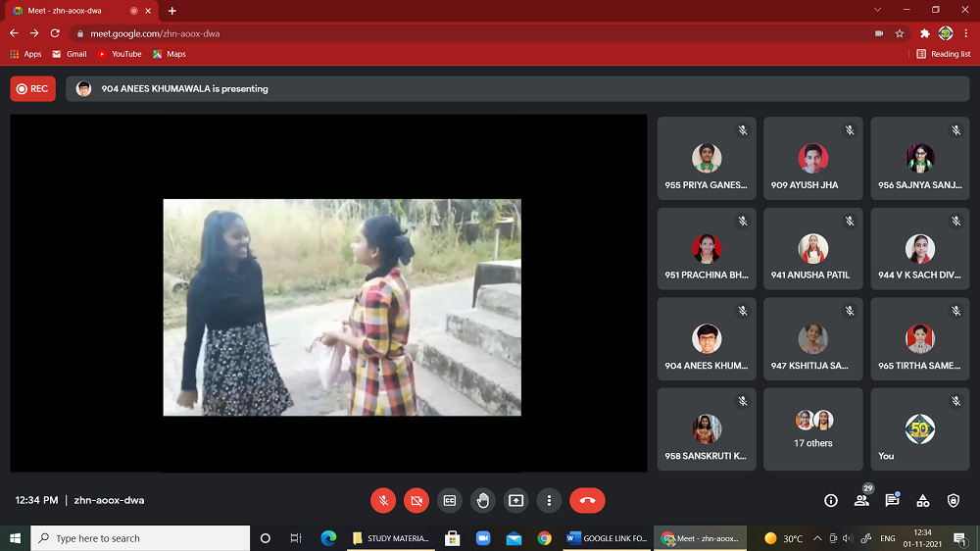The image size is (980, 551).
Task: Toggle closed captions
Action: click(x=449, y=500)
